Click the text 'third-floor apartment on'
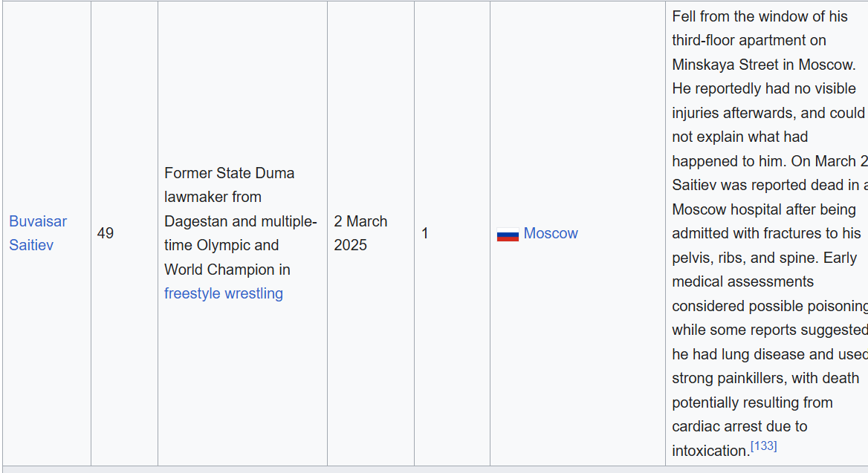The image size is (868, 473). [x=748, y=40]
